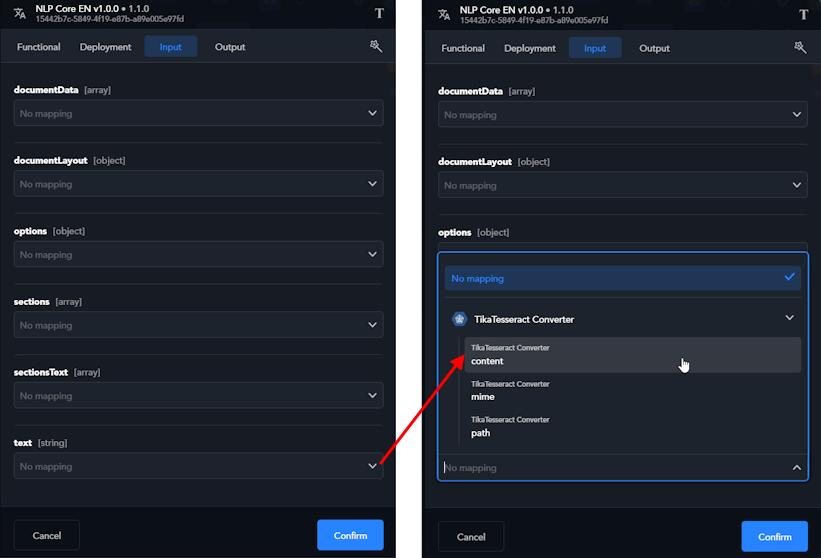Viewport: 821px width, 558px height.
Task: Collapse the TikaTesseract Converter group chevron
Action: tap(789, 318)
